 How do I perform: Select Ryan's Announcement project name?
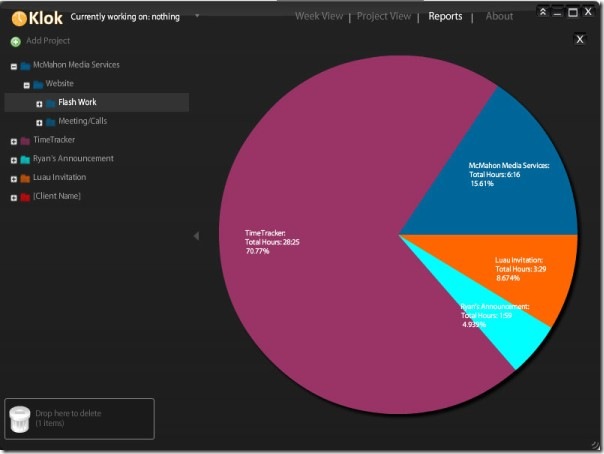click(73, 158)
